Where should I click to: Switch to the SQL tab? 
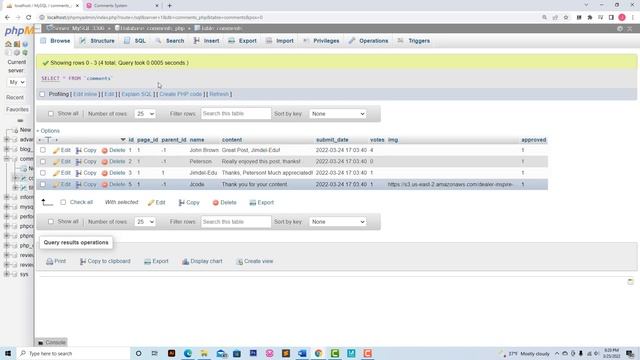click(x=135, y=41)
